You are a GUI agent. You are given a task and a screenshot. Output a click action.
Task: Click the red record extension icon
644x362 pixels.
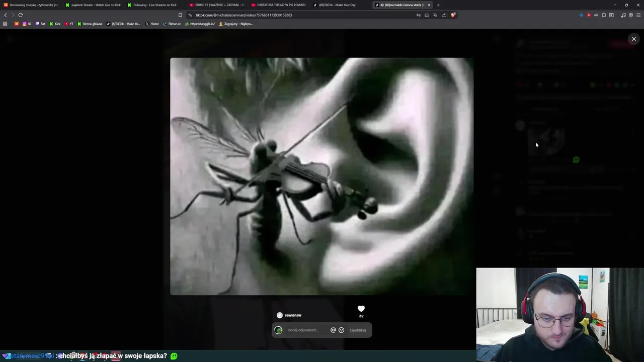click(x=589, y=15)
